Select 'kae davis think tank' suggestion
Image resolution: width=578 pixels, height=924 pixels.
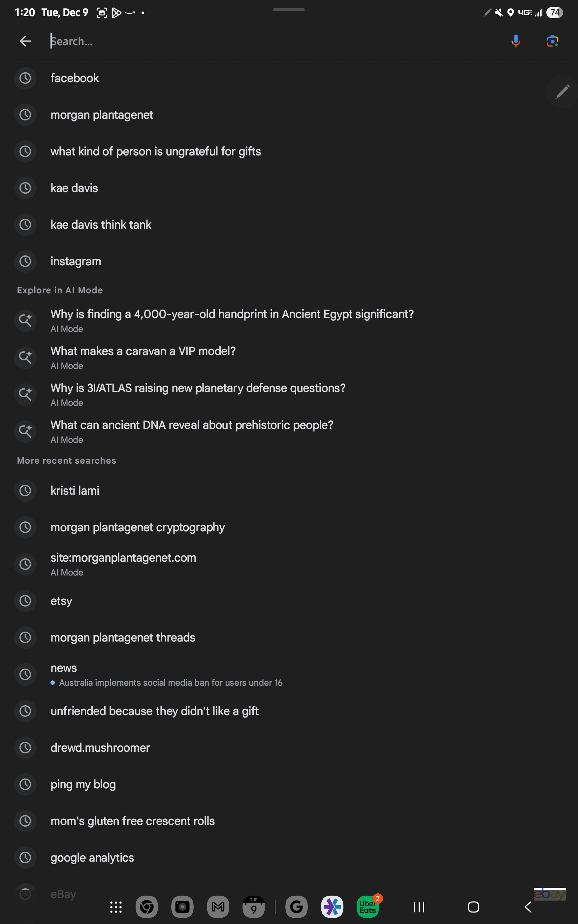101,225
